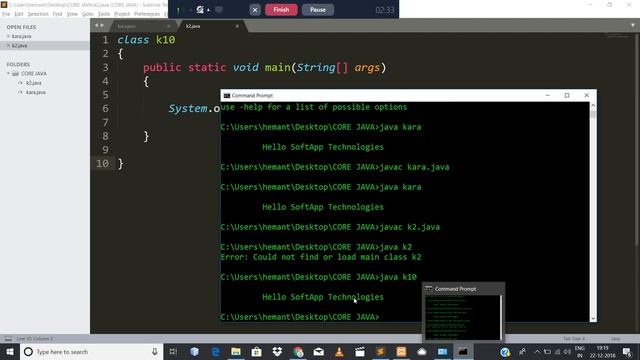
Task: Open the Windows Start menu
Action: (10, 351)
